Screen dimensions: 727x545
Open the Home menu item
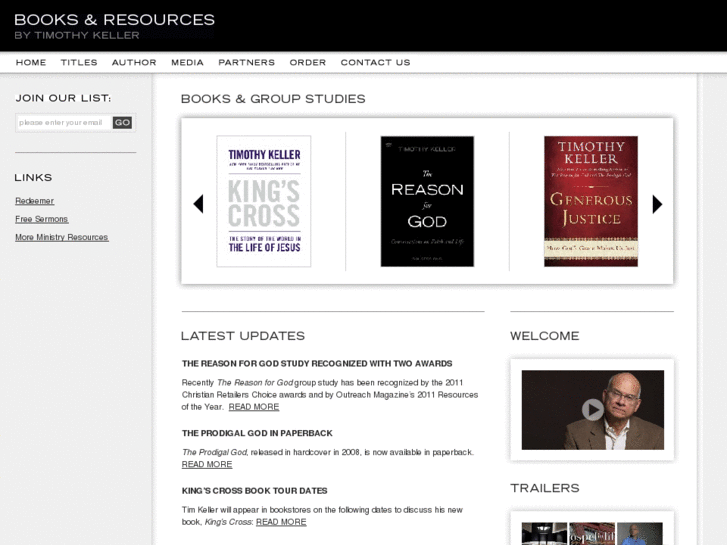pyautogui.click(x=31, y=63)
